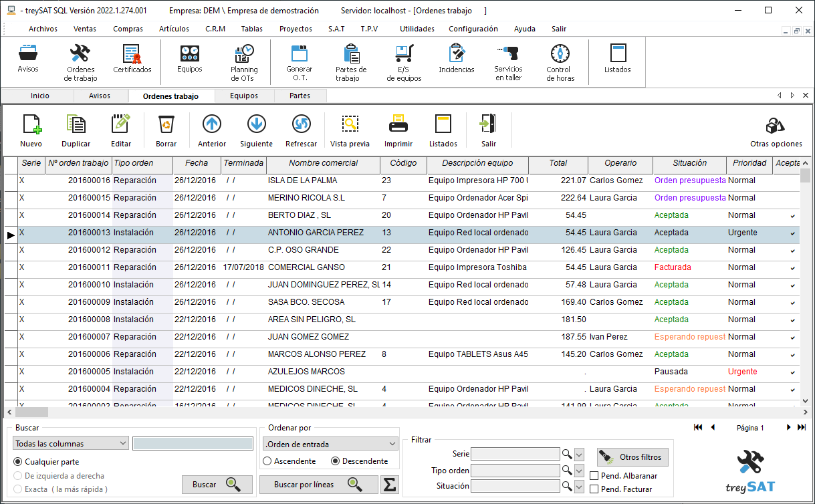
Task: Create a new order with Nuevo
Action: (x=31, y=131)
